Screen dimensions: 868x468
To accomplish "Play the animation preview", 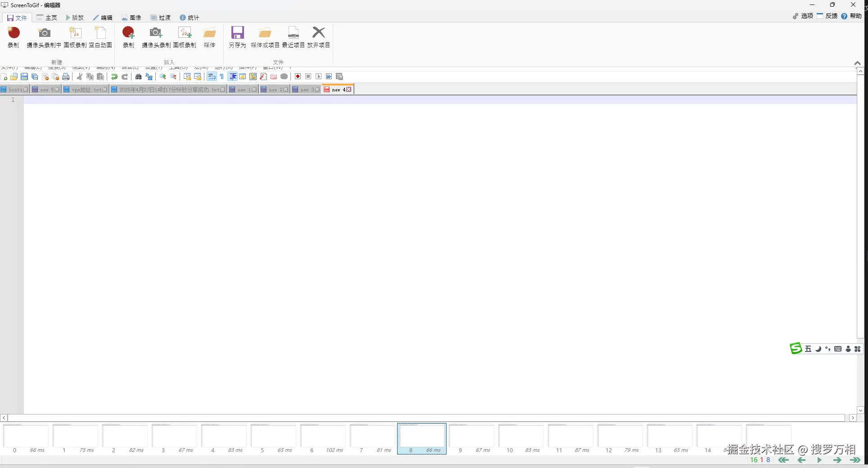I will click(x=819, y=460).
